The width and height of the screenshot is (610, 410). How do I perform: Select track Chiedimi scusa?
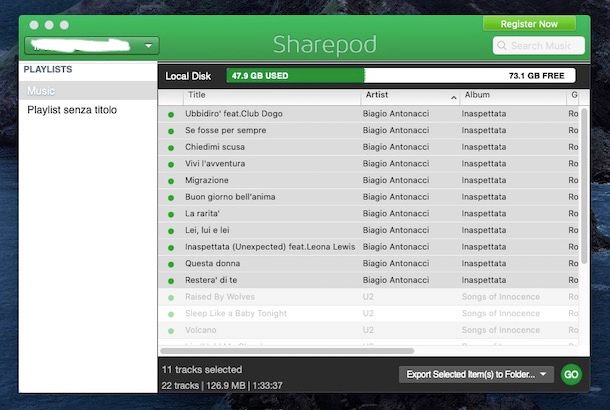pos(368,147)
